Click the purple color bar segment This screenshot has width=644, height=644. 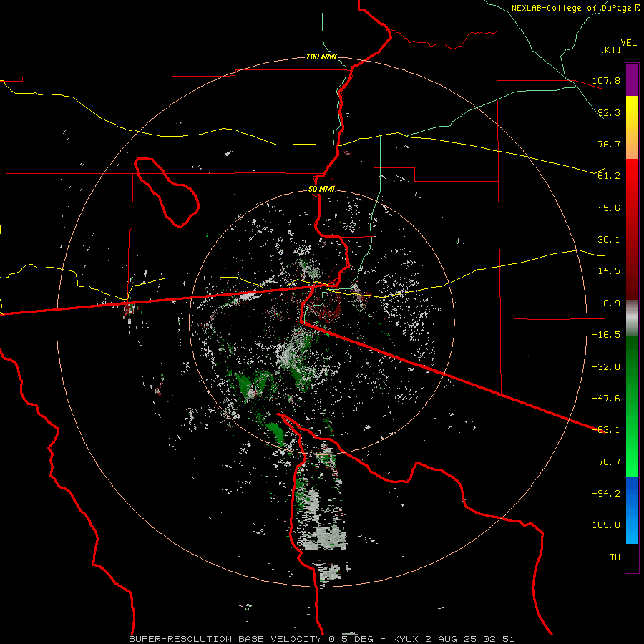pos(632,80)
